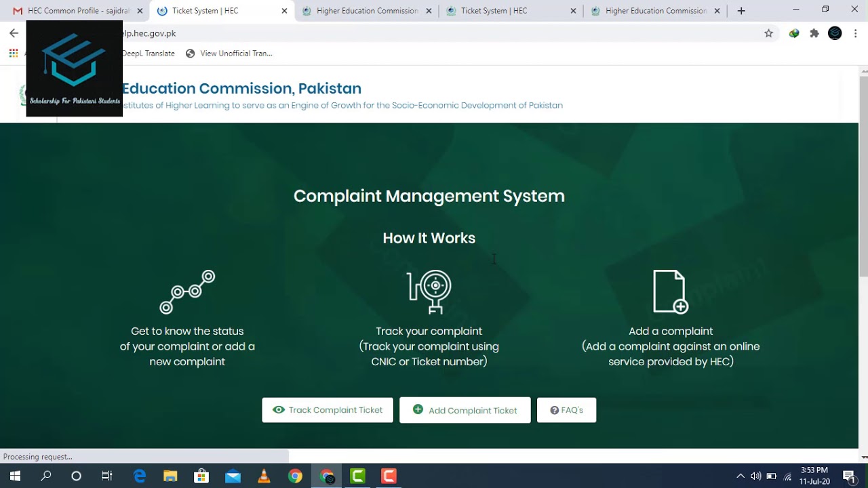The image size is (868, 488).
Task: Switch to second Ticket System | HEC tab
Action: click(510, 11)
